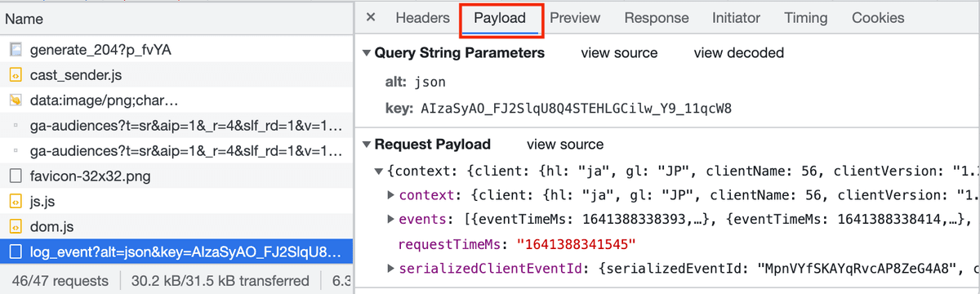Click the cast_sender.js script file icon
This screenshot has height=294, width=980.
tap(16, 75)
